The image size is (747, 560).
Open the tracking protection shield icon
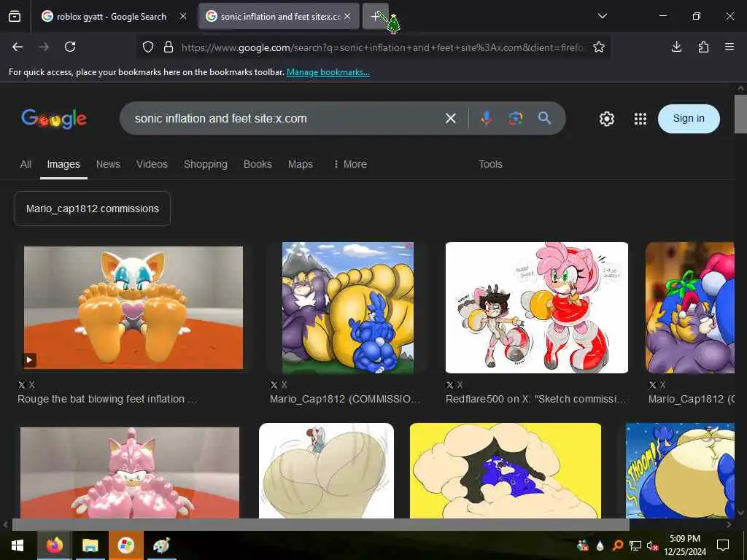point(148,47)
